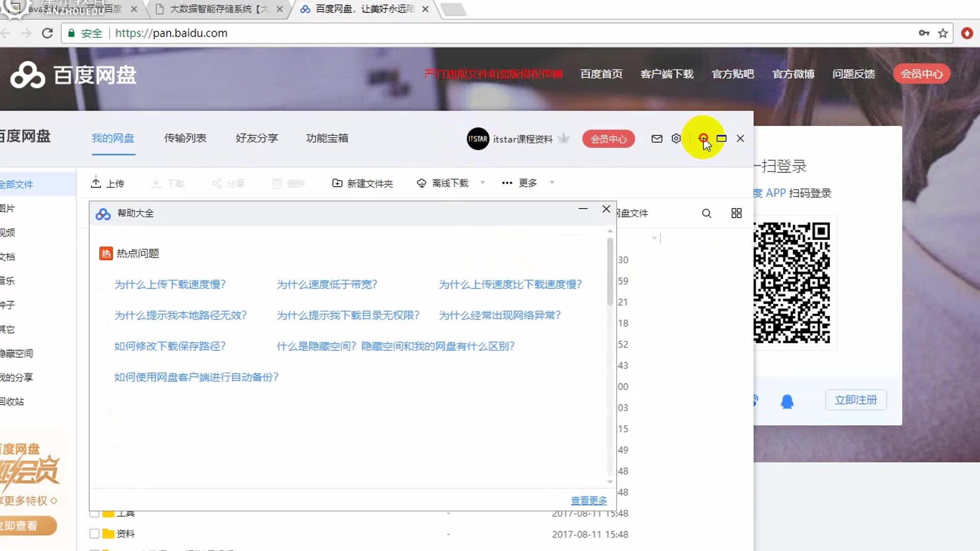Expand the sort dropdown arrow in list header

(x=654, y=238)
